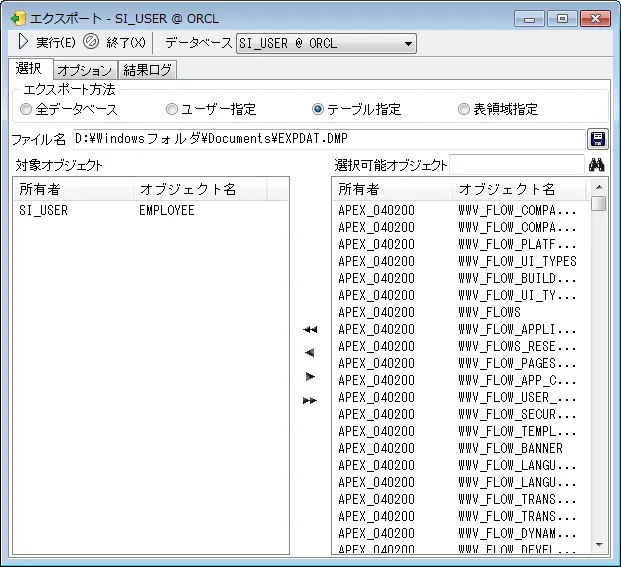The height and width of the screenshot is (567, 621).
Task: Select the WWV_FLOW_PAGES... row
Action: click(x=461, y=363)
